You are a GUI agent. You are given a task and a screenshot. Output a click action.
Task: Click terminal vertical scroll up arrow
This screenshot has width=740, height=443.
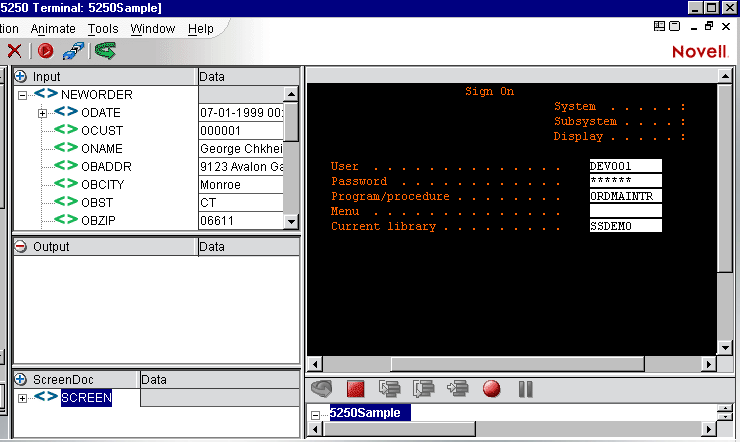coord(725,75)
